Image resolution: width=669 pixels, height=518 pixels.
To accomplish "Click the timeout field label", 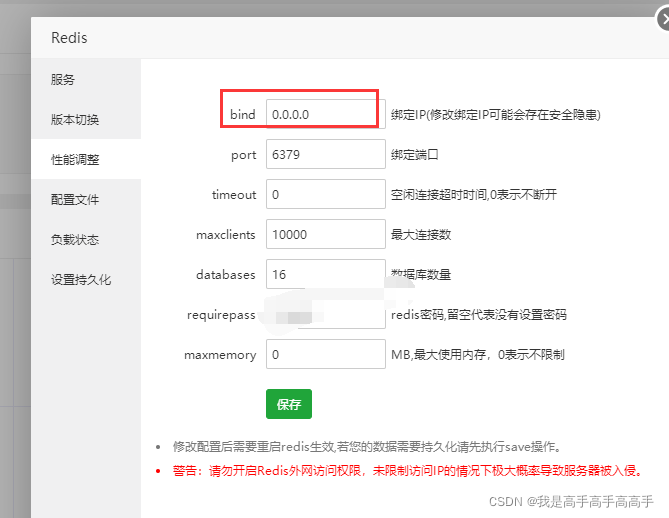I will click(x=234, y=195).
